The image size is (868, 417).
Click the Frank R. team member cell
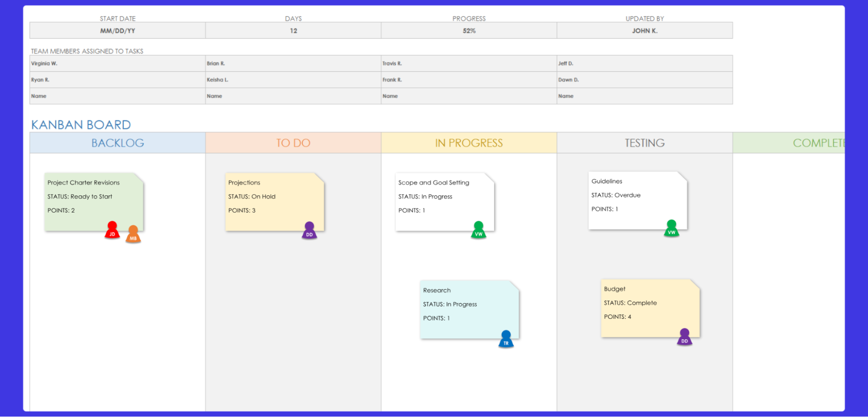pyautogui.click(x=469, y=80)
